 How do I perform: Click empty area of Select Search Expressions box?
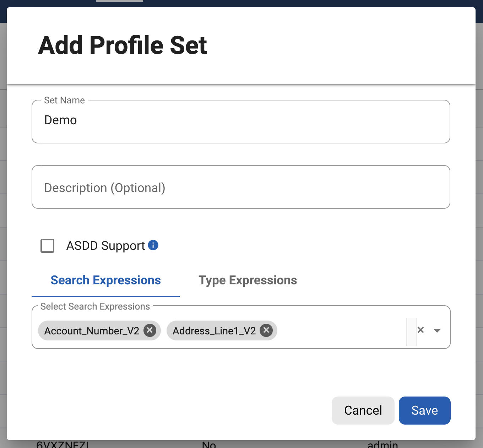(341, 330)
